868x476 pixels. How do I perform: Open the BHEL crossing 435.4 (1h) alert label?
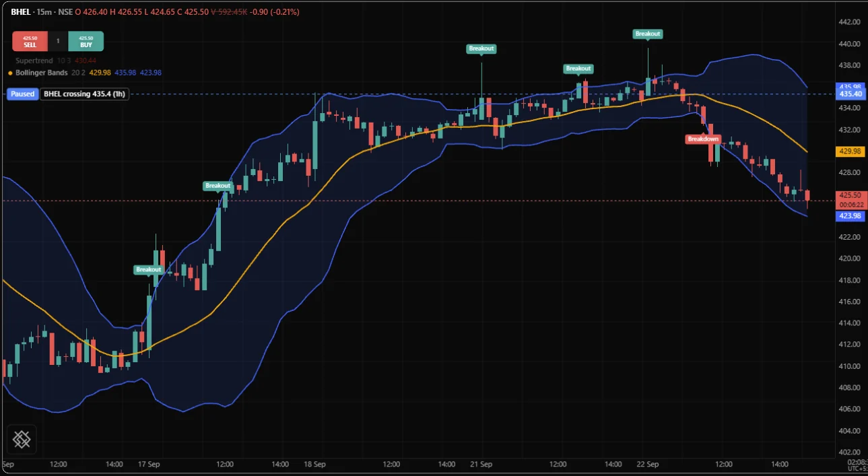pyautogui.click(x=84, y=94)
